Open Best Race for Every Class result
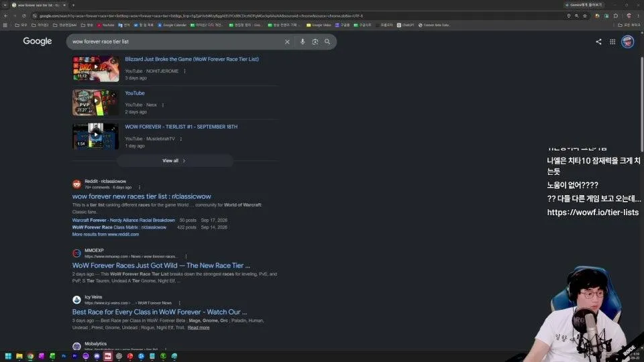Viewport: 644px width, 362px height. click(x=160, y=312)
